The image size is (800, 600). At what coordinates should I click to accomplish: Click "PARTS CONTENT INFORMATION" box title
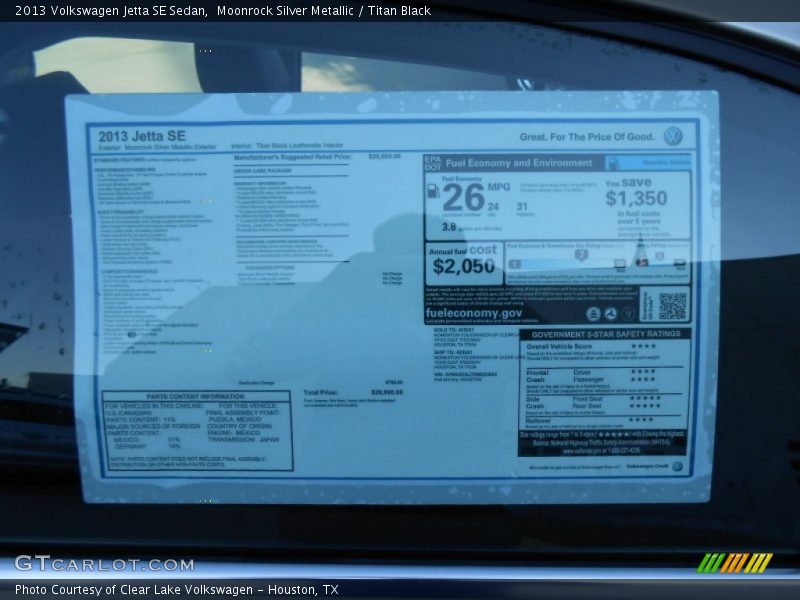pos(195,396)
